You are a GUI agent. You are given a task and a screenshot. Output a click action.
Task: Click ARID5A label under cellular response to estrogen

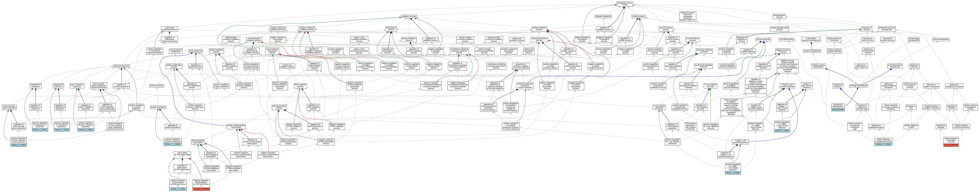coord(954,145)
